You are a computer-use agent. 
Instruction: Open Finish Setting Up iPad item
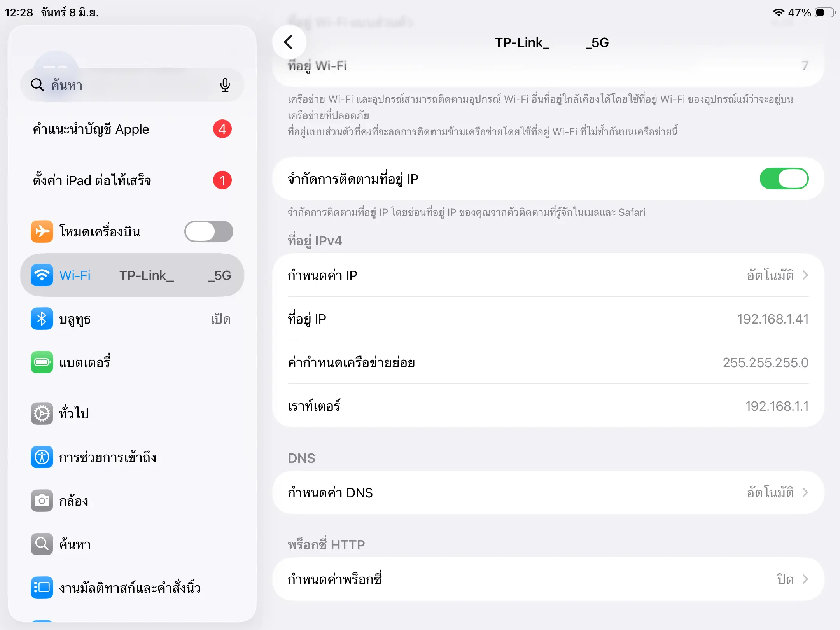[132, 180]
